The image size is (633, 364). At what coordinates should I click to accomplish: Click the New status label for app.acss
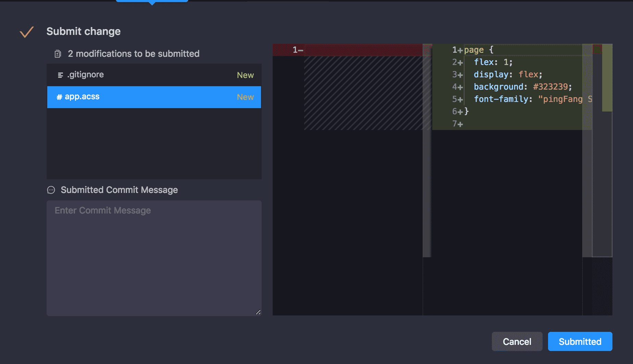tap(245, 97)
